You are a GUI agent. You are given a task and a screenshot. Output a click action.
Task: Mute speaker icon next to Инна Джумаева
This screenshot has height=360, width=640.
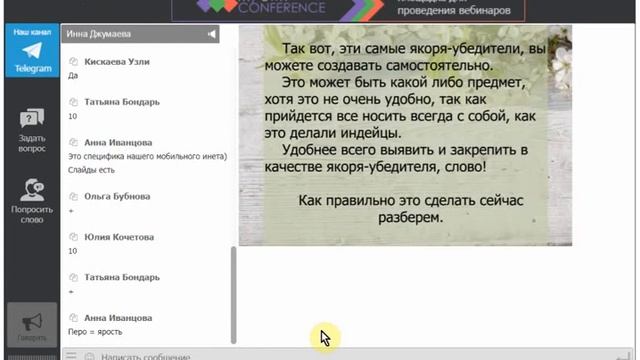pos(211,34)
